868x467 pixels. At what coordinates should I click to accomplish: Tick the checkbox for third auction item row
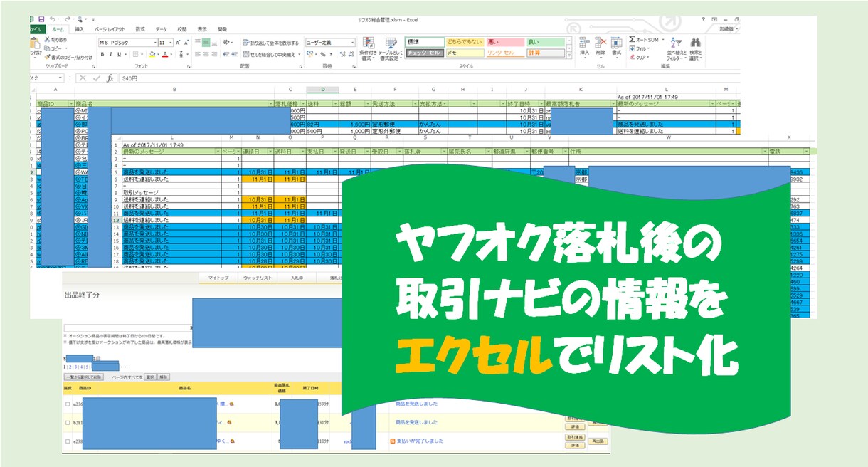[67, 441]
